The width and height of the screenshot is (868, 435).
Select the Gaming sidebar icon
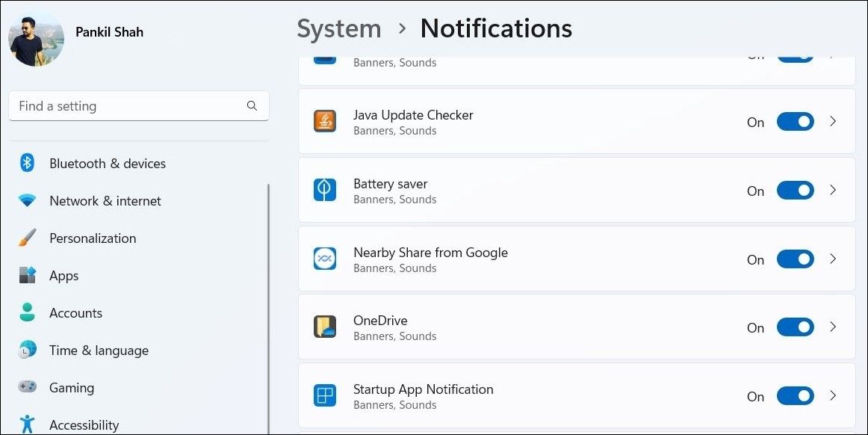tap(28, 387)
